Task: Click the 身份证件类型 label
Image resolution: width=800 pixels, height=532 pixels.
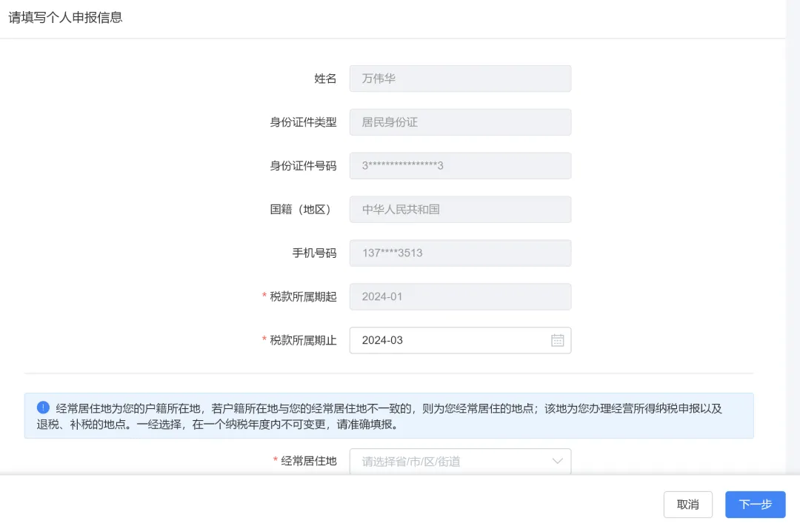Action: pos(303,122)
